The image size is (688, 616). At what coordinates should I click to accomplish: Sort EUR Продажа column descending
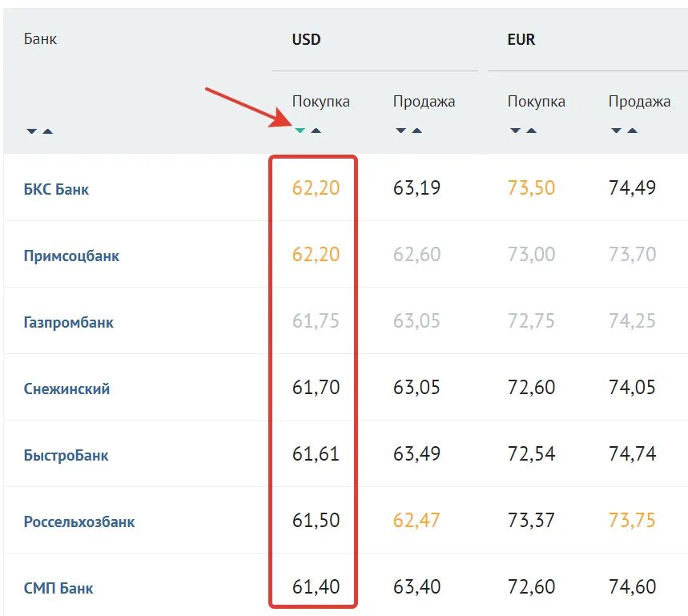[616, 131]
